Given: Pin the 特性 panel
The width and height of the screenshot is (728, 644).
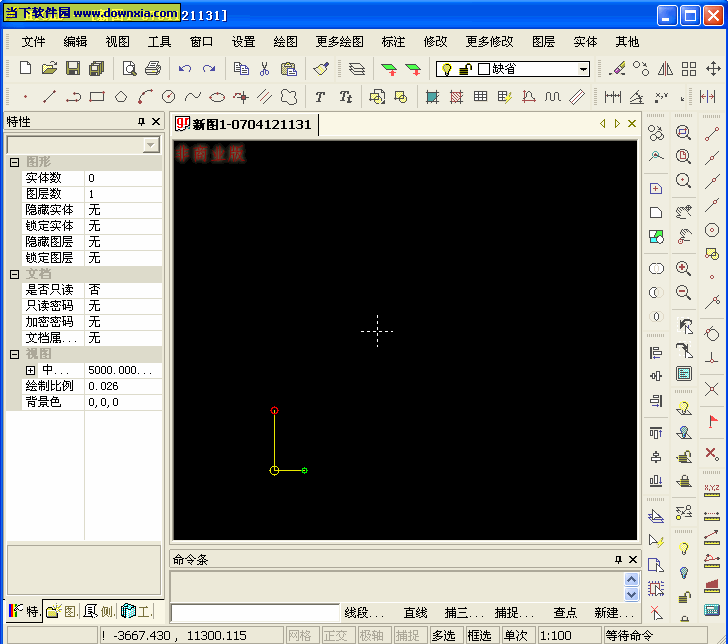Looking at the screenshot, I should (x=141, y=122).
